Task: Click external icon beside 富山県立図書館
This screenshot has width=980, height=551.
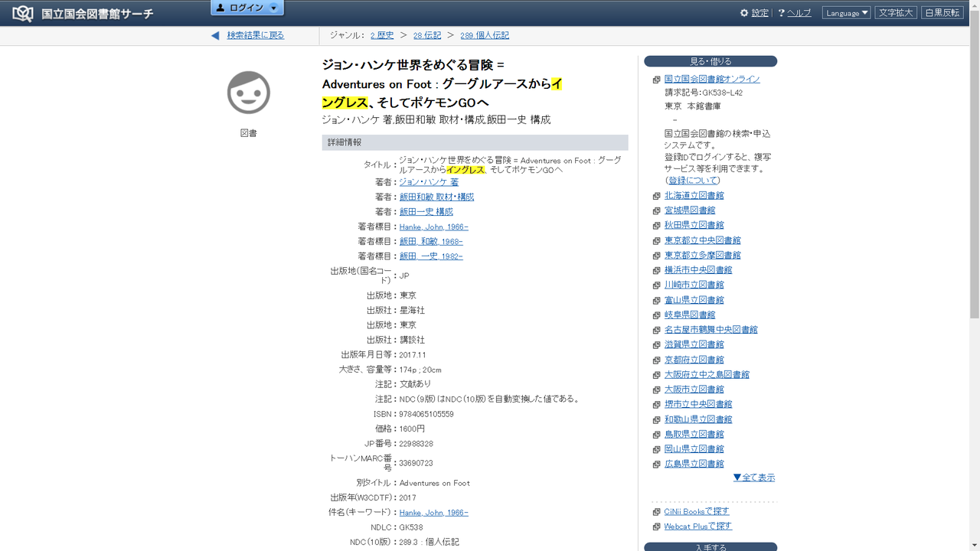Action: 656,301
